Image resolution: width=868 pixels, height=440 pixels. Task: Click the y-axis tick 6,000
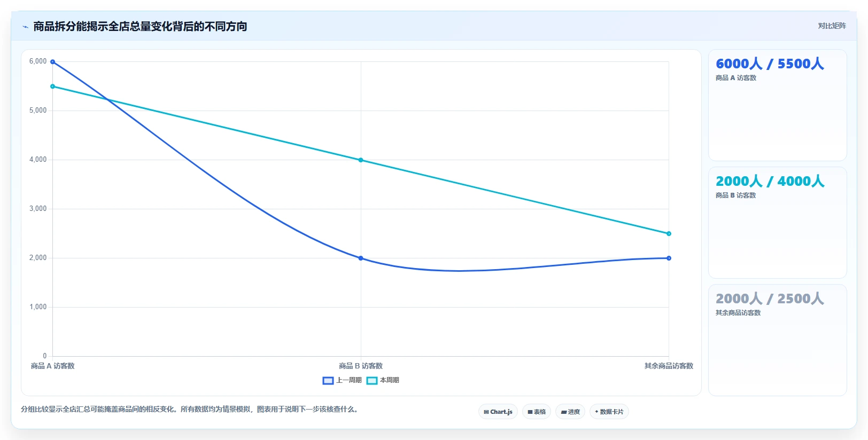coord(38,61)
